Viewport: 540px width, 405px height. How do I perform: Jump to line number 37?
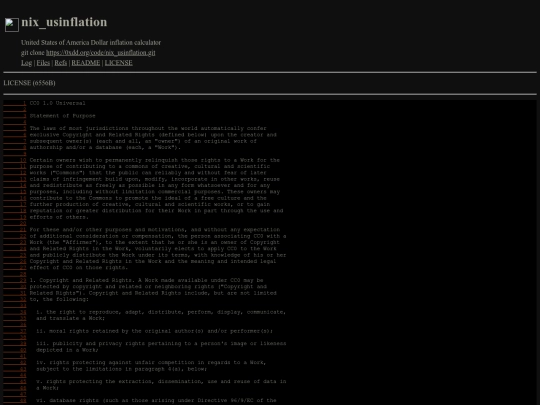tap(15, 331)
